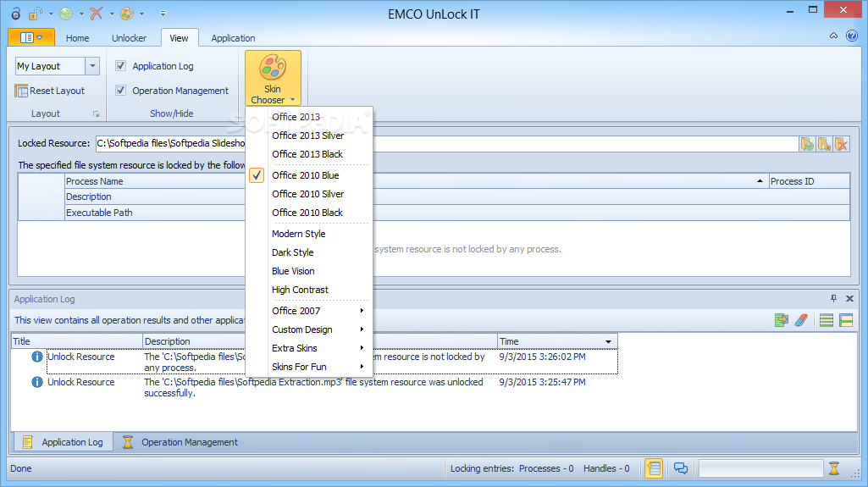Apply the Dark Style skin
Image resolution: width=868 pixels, height=487 pixels.
tap(309, 252)
